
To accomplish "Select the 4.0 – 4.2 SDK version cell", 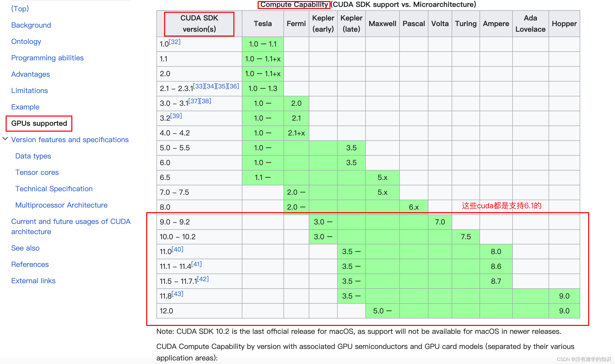I will coord(199,133).
